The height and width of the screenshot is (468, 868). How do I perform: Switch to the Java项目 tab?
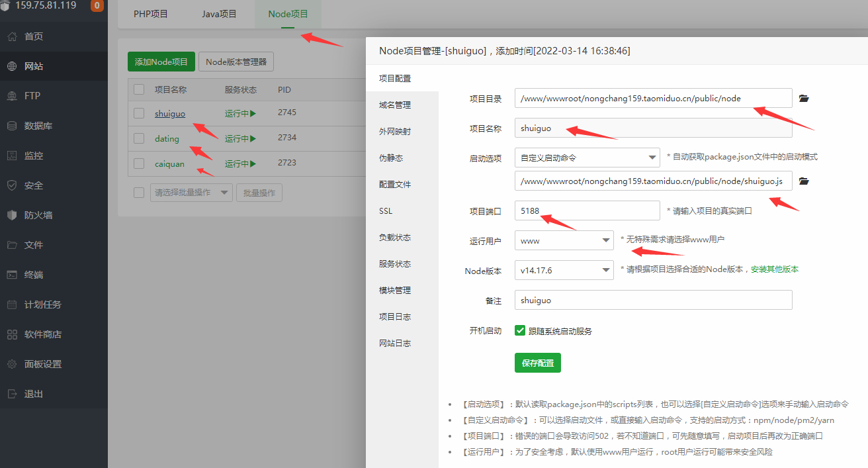[219, 14]
